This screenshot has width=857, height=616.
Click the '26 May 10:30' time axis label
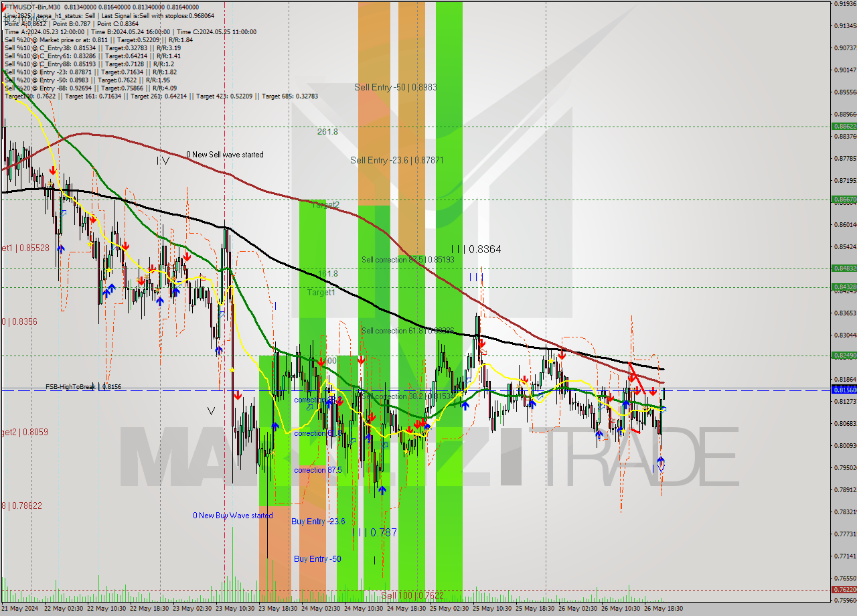coord(621,609)
